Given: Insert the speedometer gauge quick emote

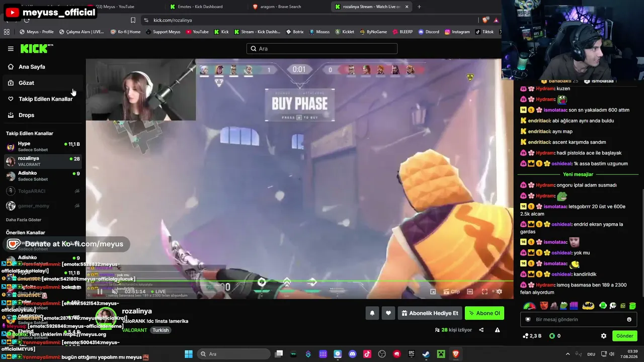Looking at the screenshot, I should tap(529, 306).
